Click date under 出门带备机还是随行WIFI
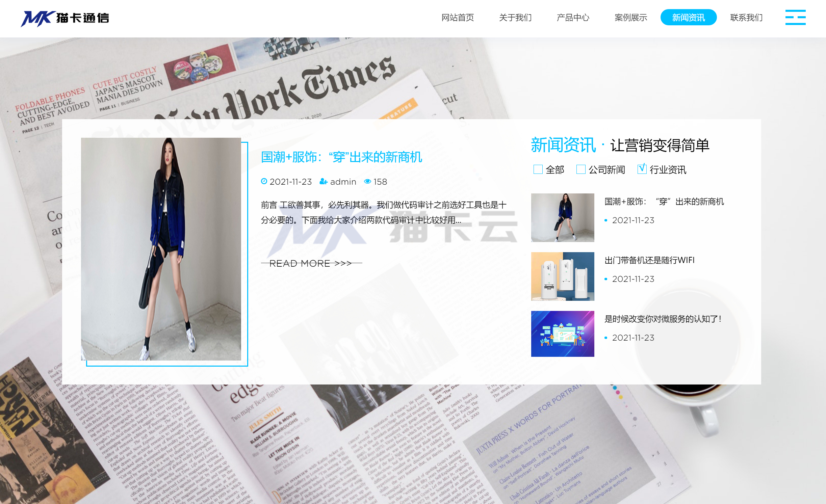 (x=633, y=279)
